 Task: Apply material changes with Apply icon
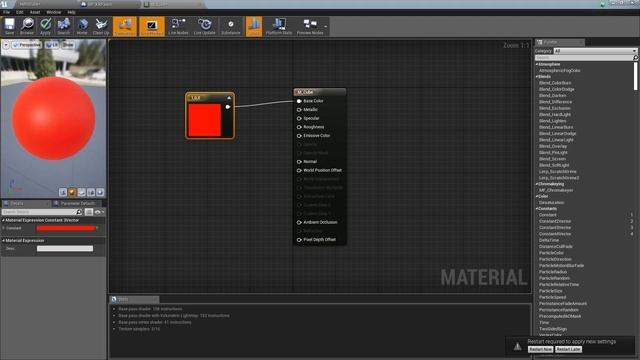coord(45,26)
